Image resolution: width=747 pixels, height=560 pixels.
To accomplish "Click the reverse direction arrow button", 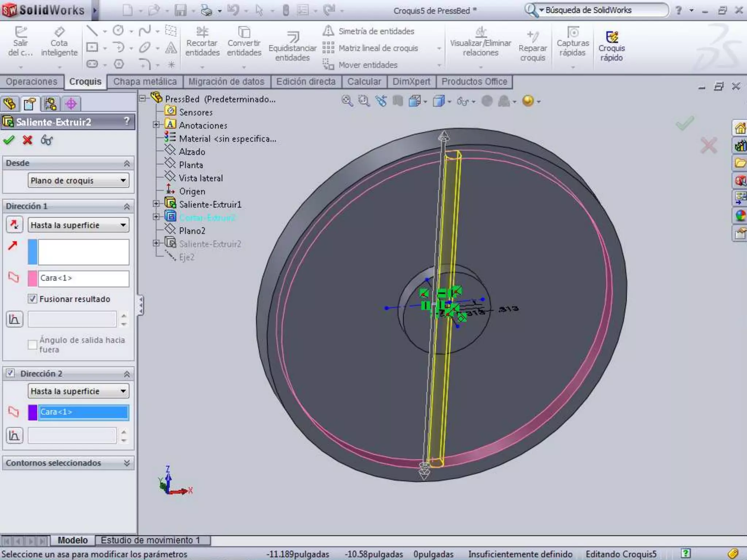I will [15, 225].
